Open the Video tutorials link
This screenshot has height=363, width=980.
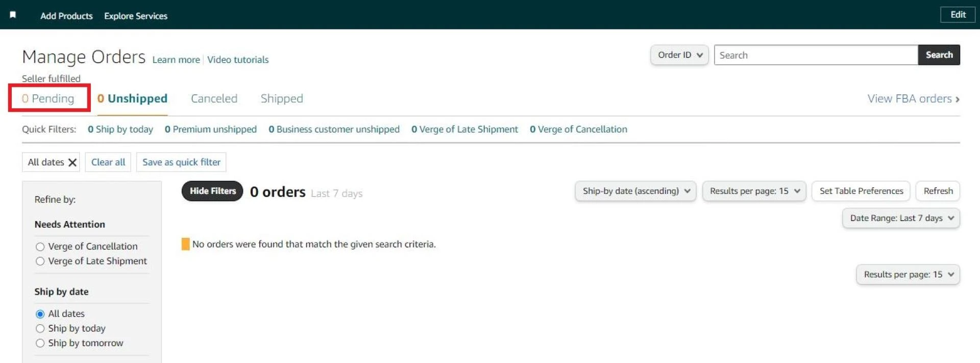[x=238, y=60]
